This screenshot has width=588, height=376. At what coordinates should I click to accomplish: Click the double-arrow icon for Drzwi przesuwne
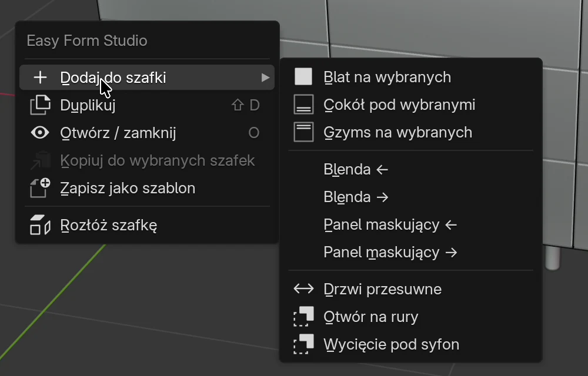[x=303, y=288]
